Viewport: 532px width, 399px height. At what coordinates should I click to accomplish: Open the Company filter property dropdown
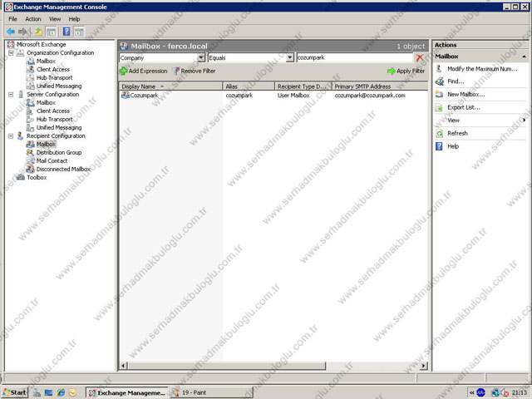pyautogui.click(x=201, y=57)
